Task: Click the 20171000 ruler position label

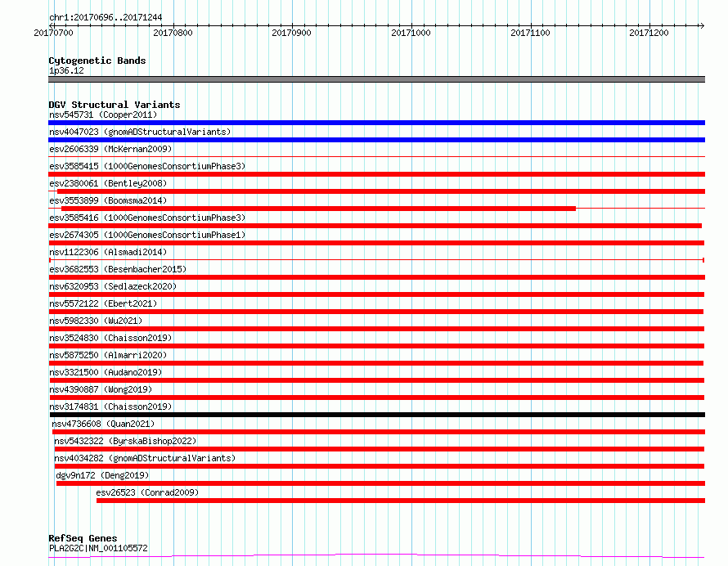Action: pyautogui.click(x=411, y=33)
